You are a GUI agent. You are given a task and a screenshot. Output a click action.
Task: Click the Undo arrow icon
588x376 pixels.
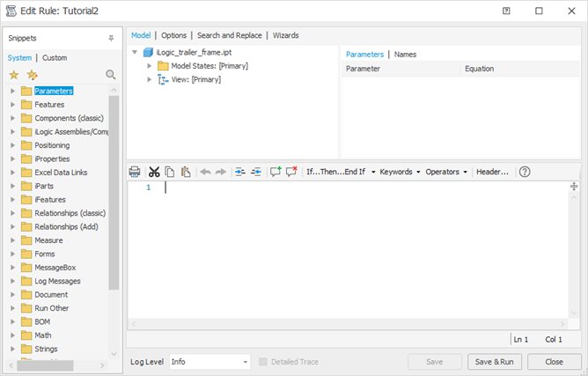point(205,172)
